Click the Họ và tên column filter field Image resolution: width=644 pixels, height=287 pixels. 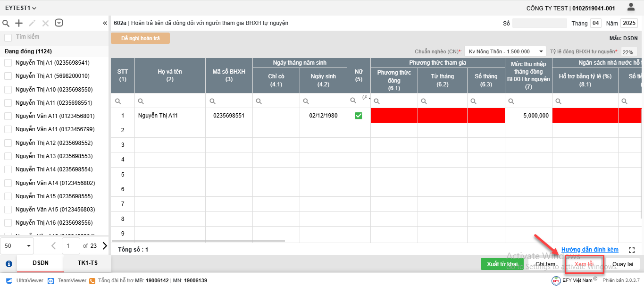point(170,101)
